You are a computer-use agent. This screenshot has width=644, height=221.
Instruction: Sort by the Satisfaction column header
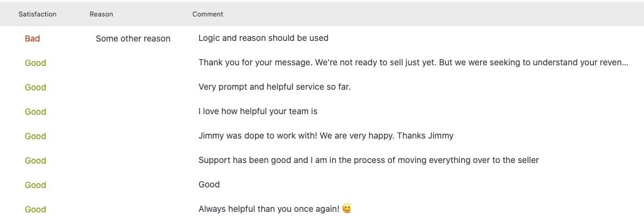(x=37, y=14)
